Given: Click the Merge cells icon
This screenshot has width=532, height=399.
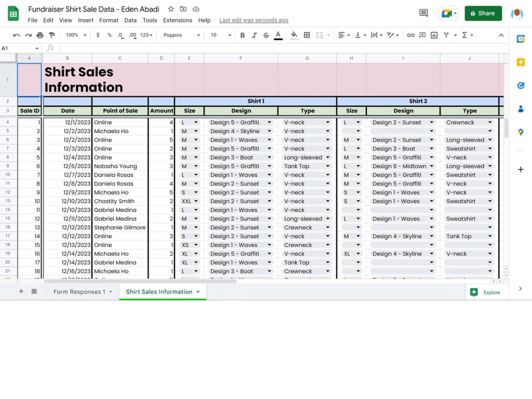Looking at the screenshot, I should point(319,35).
